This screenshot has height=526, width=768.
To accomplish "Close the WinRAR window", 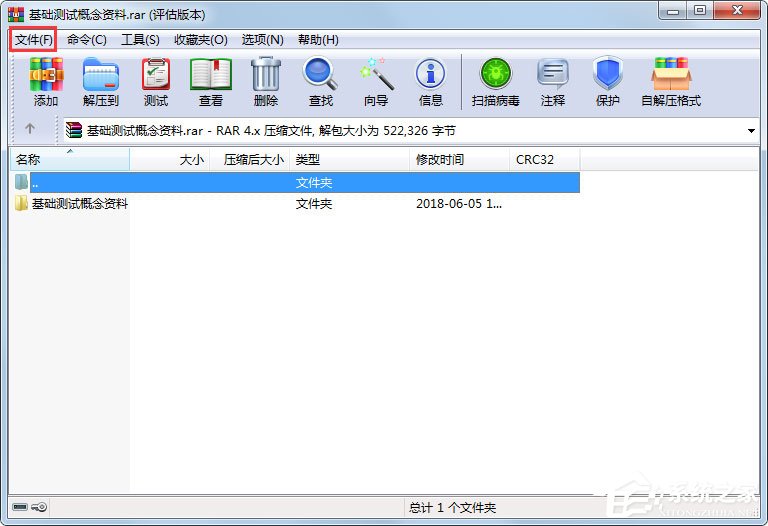I will pos(738,11).
